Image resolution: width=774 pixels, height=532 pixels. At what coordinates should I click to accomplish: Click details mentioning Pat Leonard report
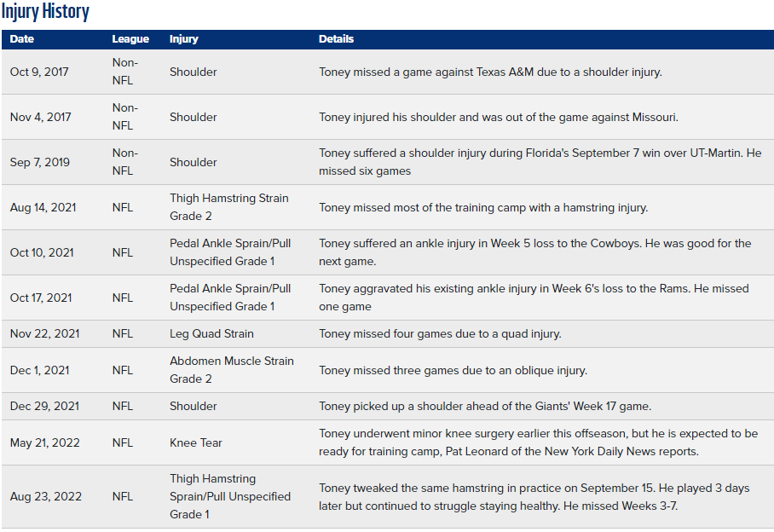538,442
